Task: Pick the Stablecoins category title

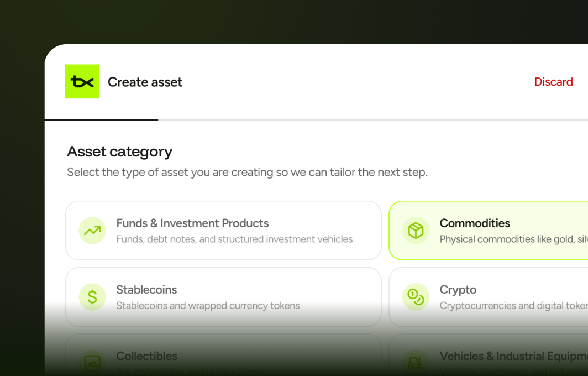Action: pos(146,290)
